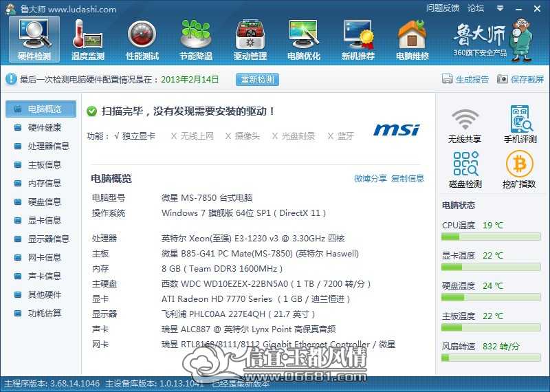This screenshot has width=550, height=392.
Task: Click CPU温度 progress bar
Action: point(491,237)
